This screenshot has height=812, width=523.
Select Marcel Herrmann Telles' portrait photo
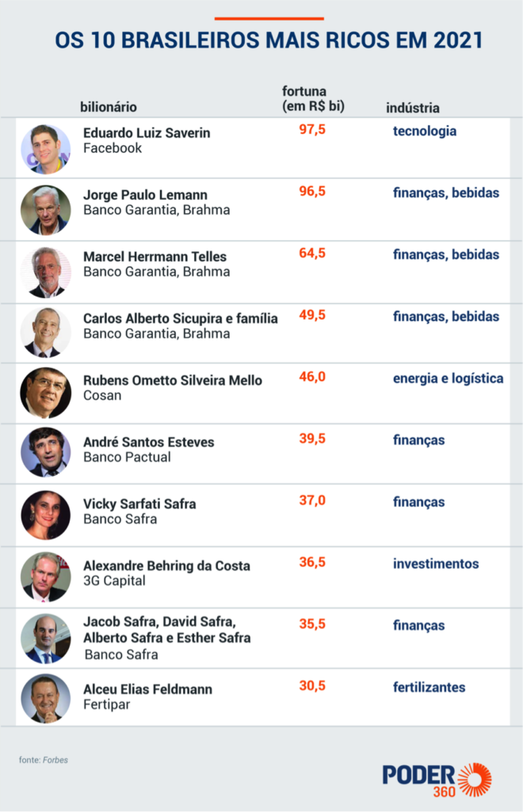click(x=45, y=272)
